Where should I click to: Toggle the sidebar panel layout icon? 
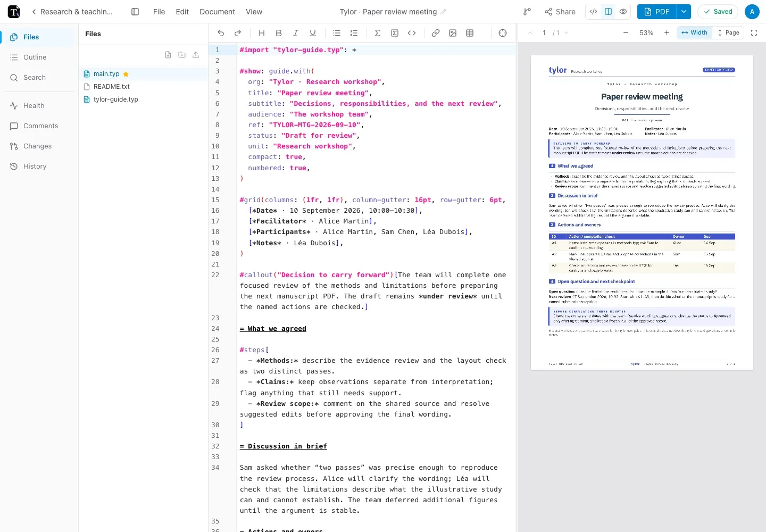135,12
